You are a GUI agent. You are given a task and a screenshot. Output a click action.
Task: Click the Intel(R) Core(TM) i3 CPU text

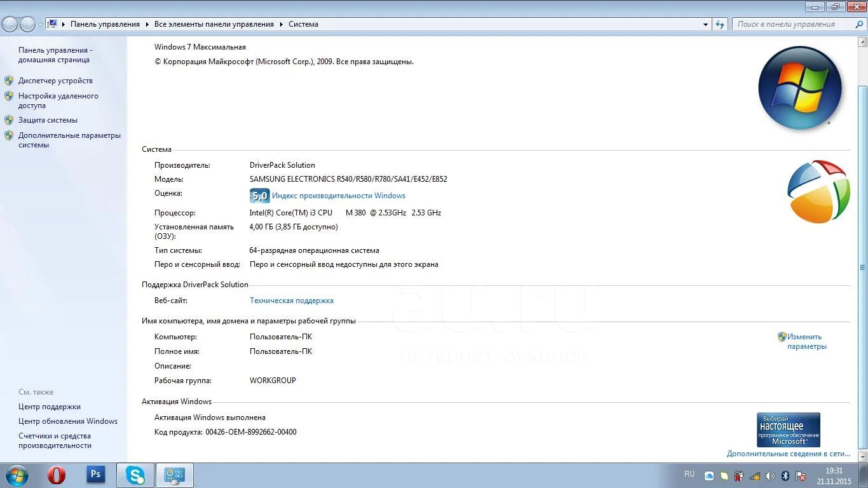(291, 213)
